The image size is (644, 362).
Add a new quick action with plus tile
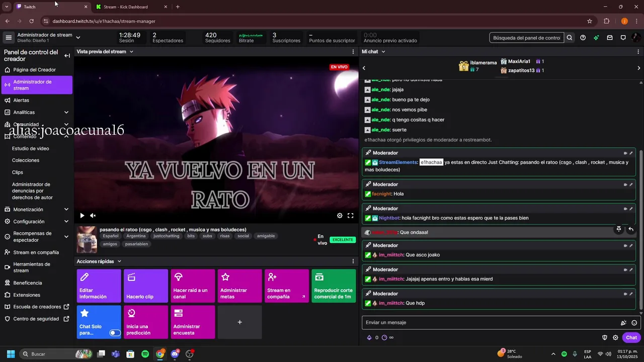point(239,322)
